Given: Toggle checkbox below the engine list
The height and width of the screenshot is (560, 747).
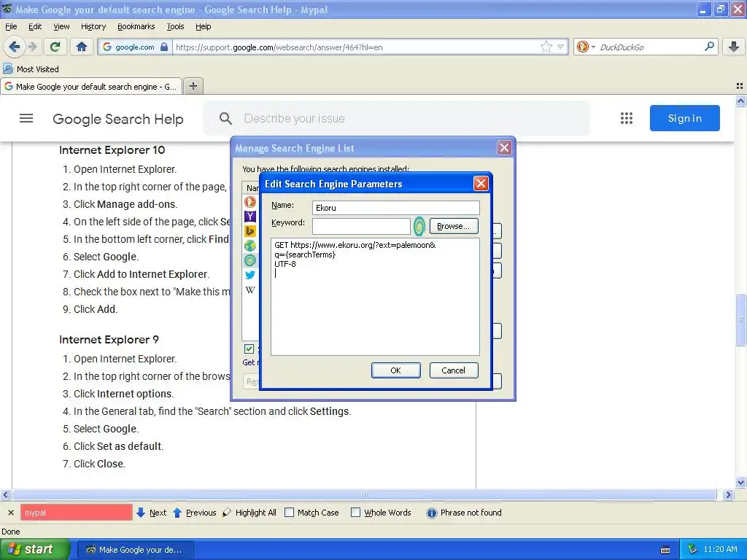Looking at the screenshot, I should pyautogui.click(x=249, y=349).
